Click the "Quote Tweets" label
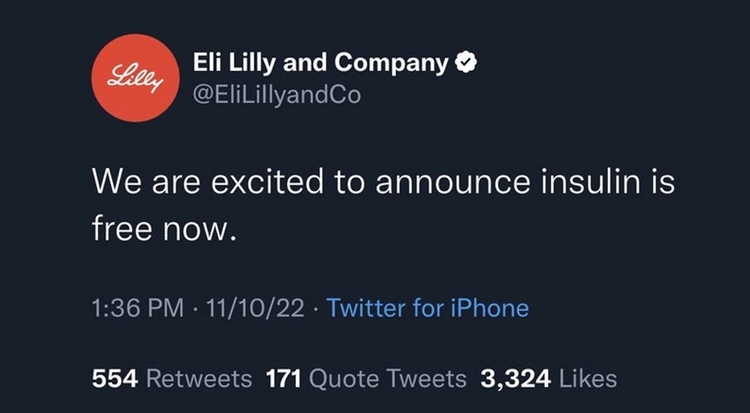The height and width of the screenshot is (413, 750). point(388,379)
